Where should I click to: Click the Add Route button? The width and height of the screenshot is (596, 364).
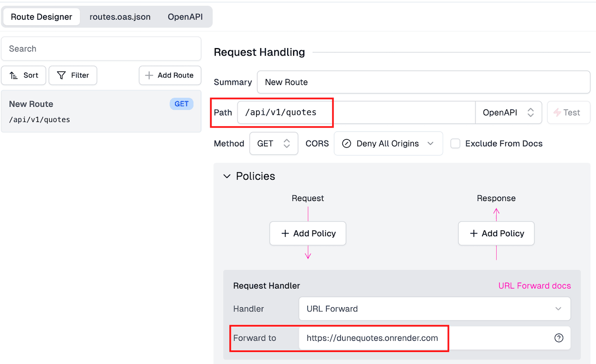pyautogui.click(x=170, y=75)
